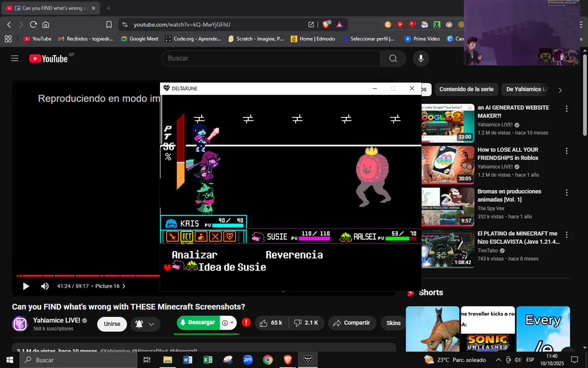Open the YouTube hamburger guide menu
The image size is (588, 368).
tap(14, 59)
